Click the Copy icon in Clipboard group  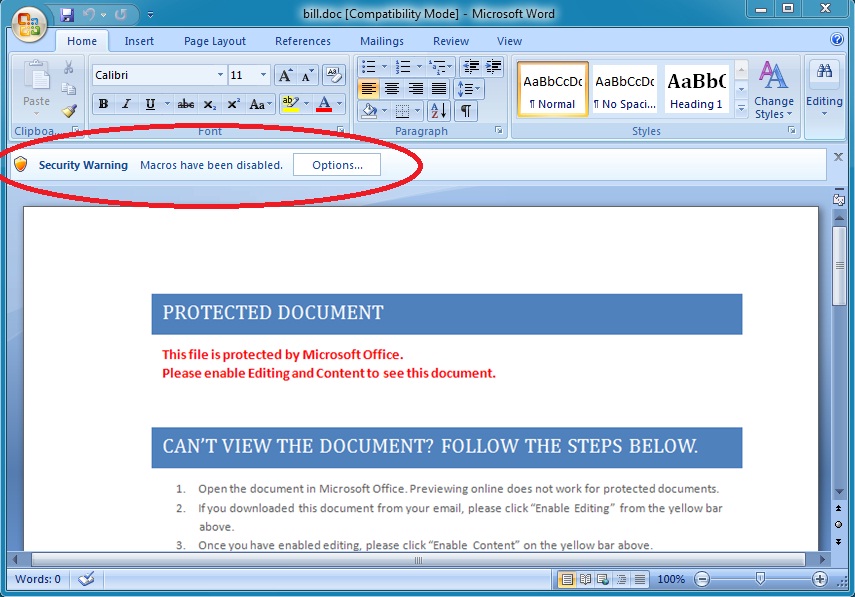69,89
